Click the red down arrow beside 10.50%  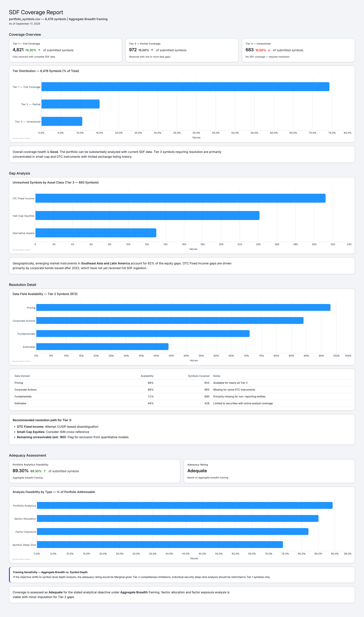pos(269,50)
